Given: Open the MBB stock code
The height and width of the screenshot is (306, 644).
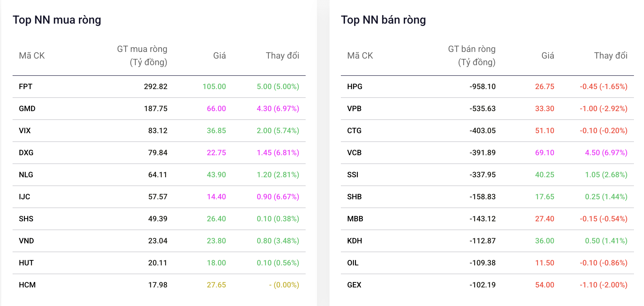Looking at the screenshot, I should [x=355, y=219].
